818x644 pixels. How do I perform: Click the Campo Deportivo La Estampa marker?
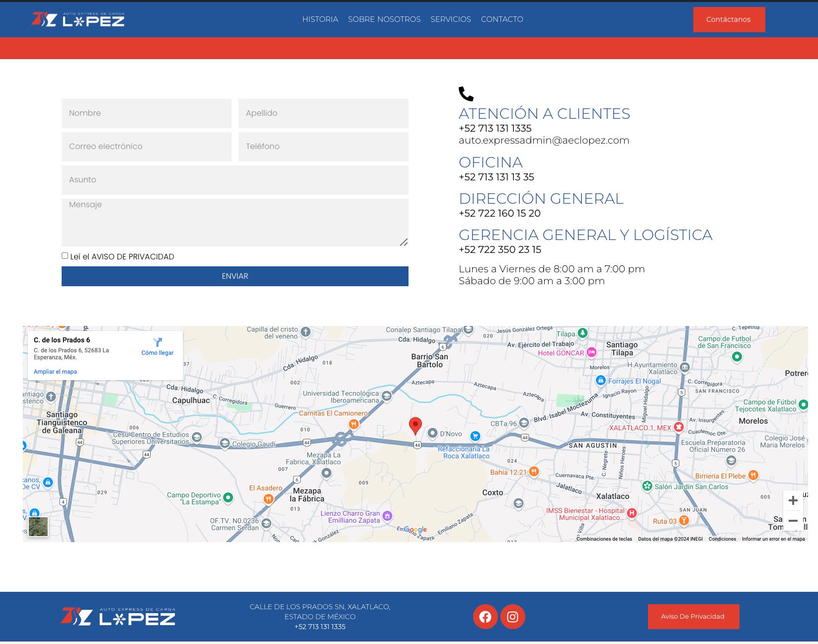(228, 497)
